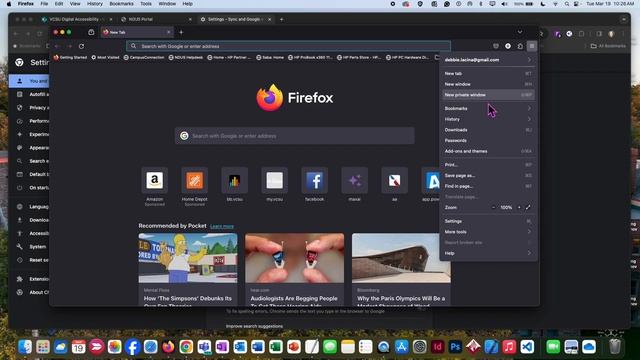Click the Extensions puzzle icon in Firefox toolbar
This screenshot has width=640, height=360.
[520, 46]
